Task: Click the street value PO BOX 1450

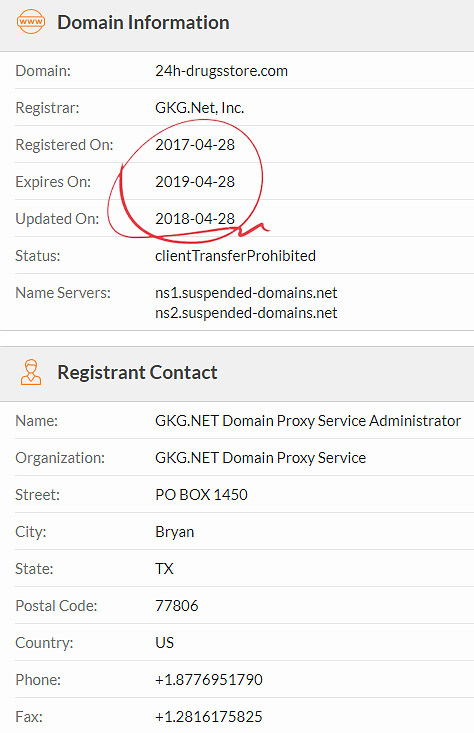Action: coord(201,495)
